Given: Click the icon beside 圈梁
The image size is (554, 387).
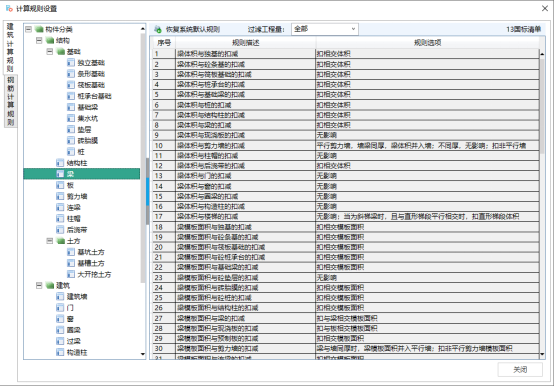Looking at the screenshot, I should tap(60, 330).
